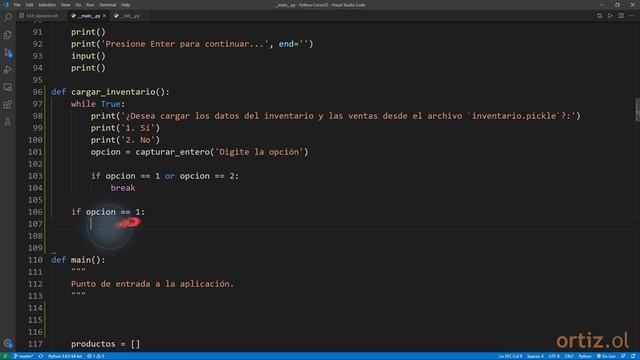
Task: Open the Edit menu
Action: point(29,5)
